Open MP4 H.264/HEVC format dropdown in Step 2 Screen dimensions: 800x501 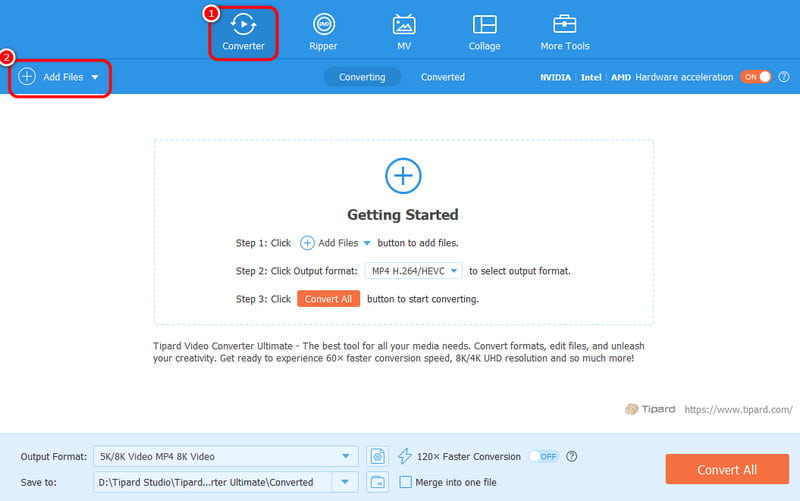coord(414,271)
